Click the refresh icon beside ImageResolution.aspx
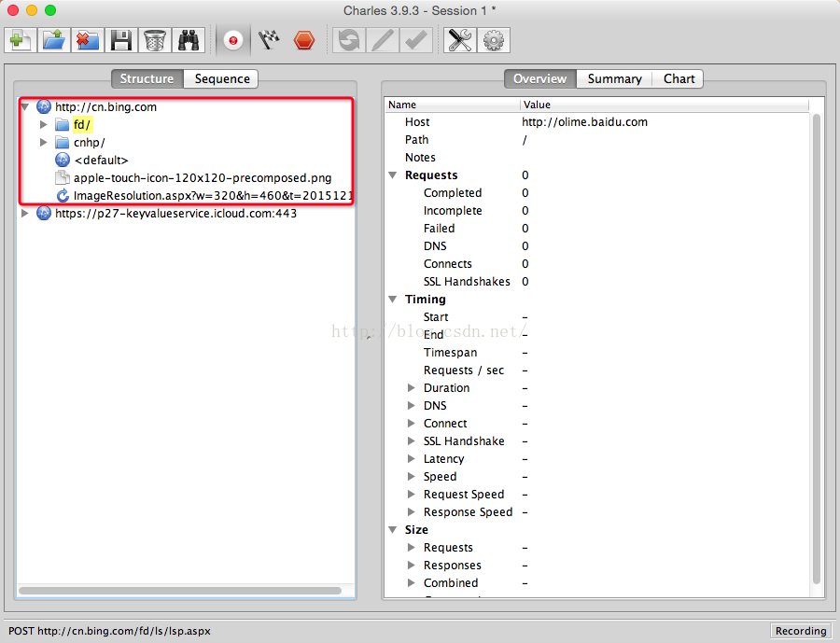The width and height of the screenshot is (840, 643). tap(63, 196)
